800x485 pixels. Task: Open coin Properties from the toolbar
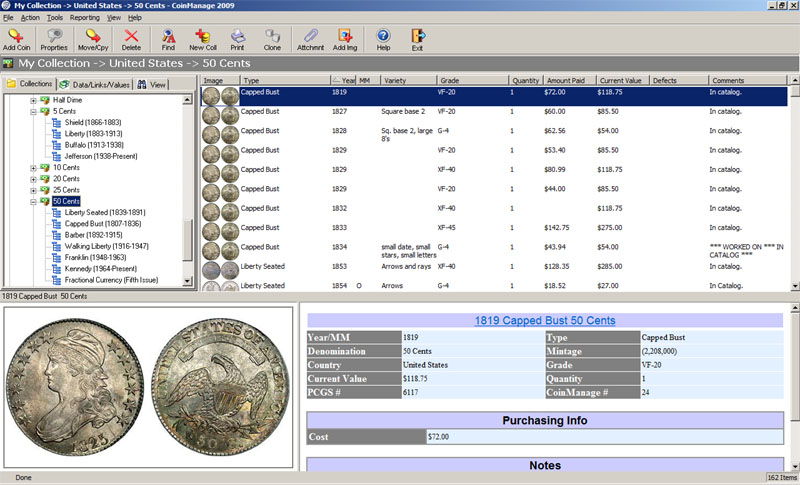tap(54, 39)
